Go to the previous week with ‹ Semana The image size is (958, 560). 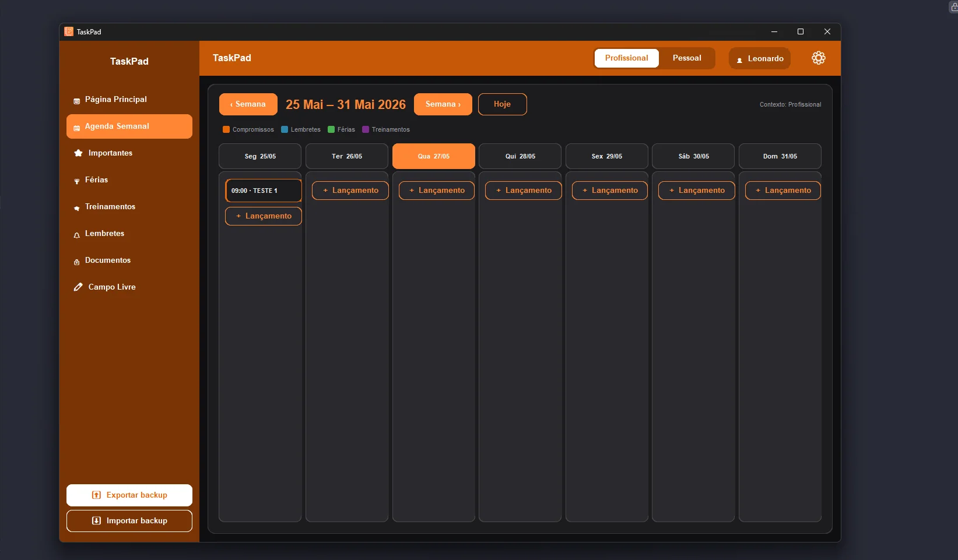pos(248,104)
